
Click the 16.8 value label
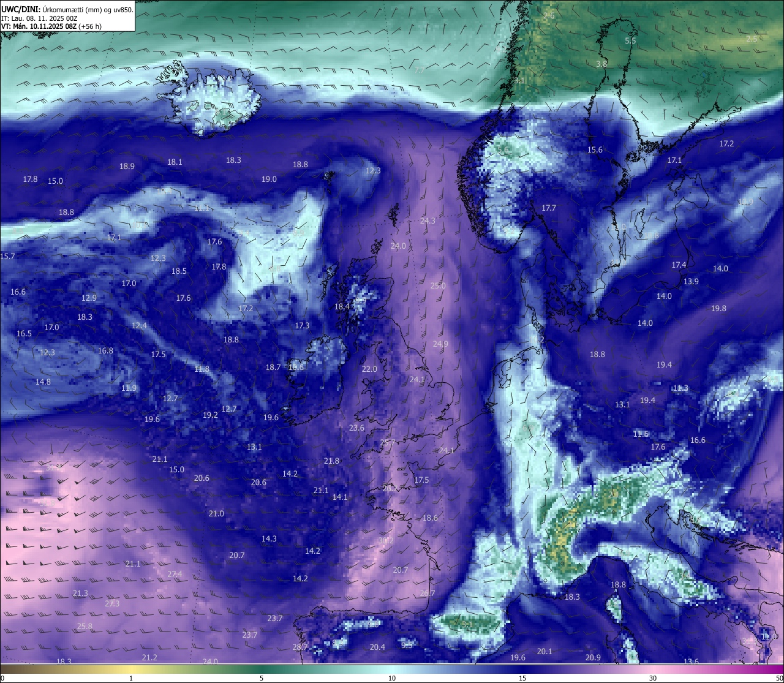(x=105, y=350)
